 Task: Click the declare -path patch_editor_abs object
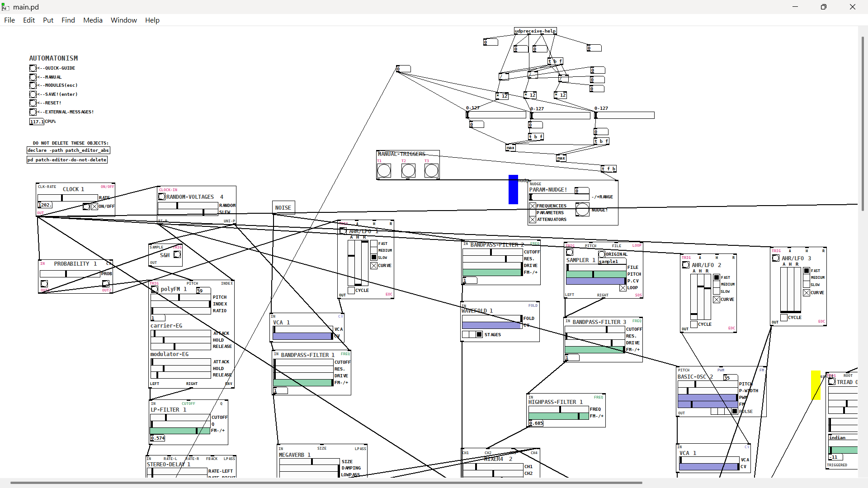coord(68,150)
